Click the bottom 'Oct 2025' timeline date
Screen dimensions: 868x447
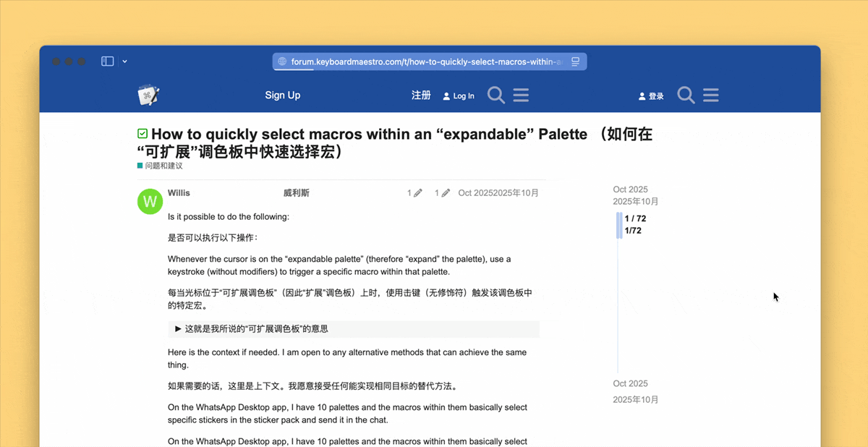[x=631, y=383]
